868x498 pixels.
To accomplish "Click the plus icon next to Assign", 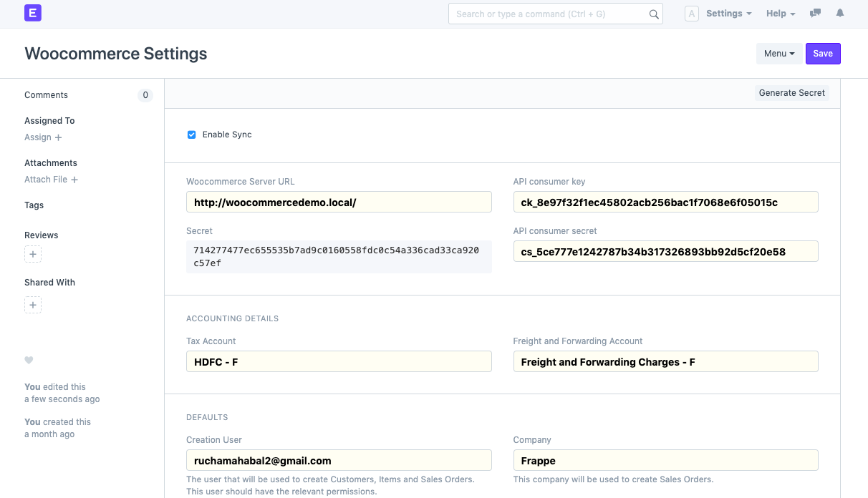I will (57, 137).
